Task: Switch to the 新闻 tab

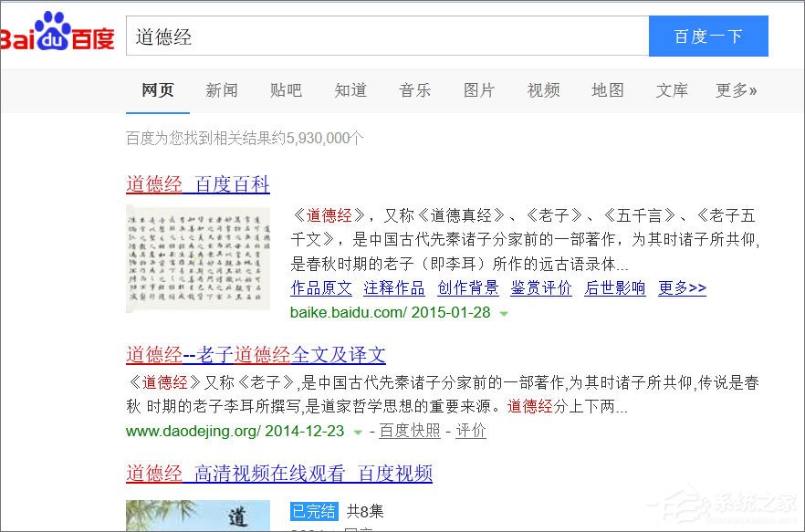Action: [x=222, y=90]
